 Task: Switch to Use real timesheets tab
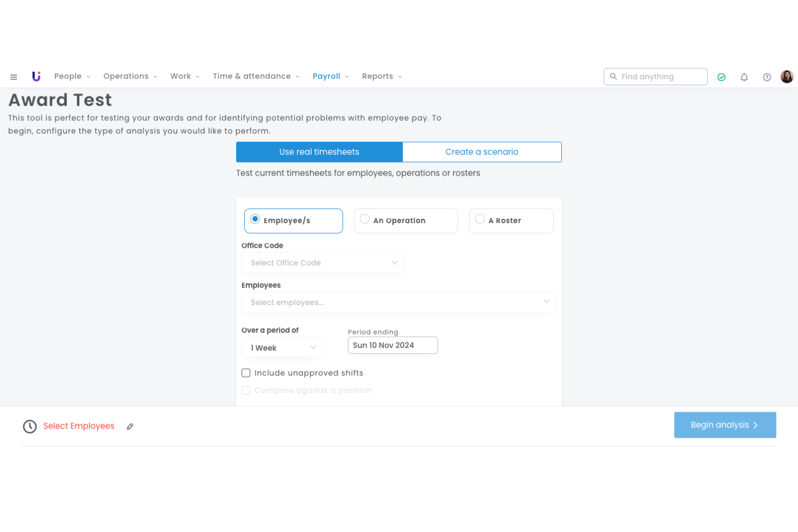tap(319, 152)
